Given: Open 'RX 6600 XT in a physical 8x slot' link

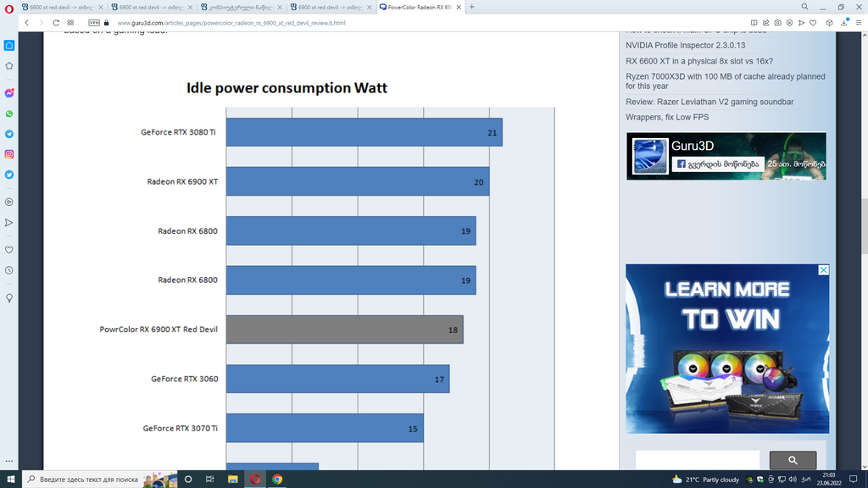Looking at the screenshot, I should coord(699,61).
